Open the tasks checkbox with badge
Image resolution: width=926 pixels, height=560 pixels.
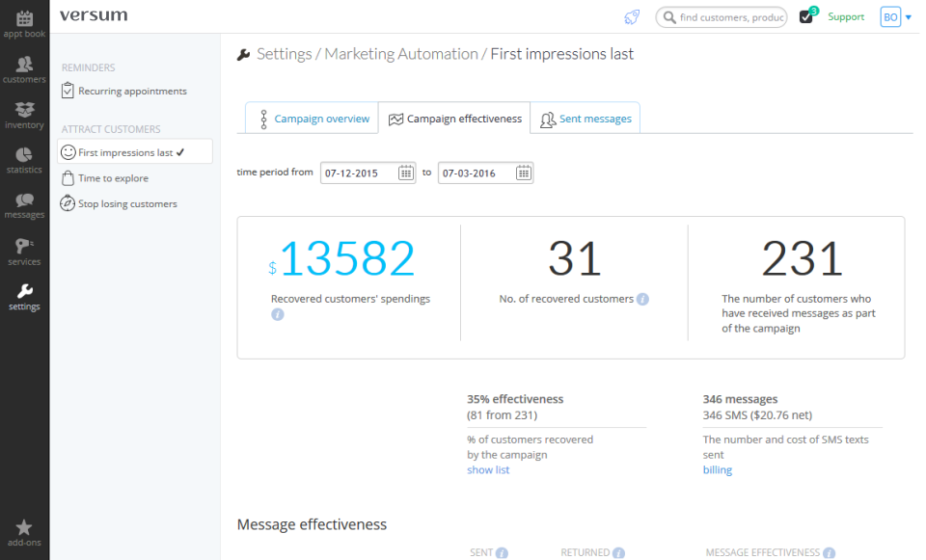point(806,17)
